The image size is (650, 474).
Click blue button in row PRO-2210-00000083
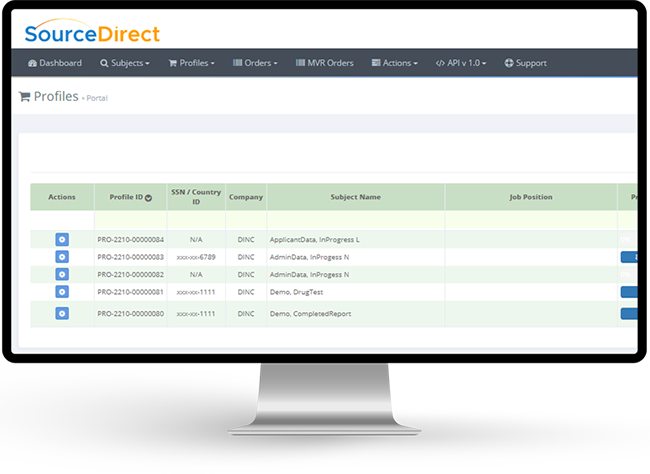629,257
